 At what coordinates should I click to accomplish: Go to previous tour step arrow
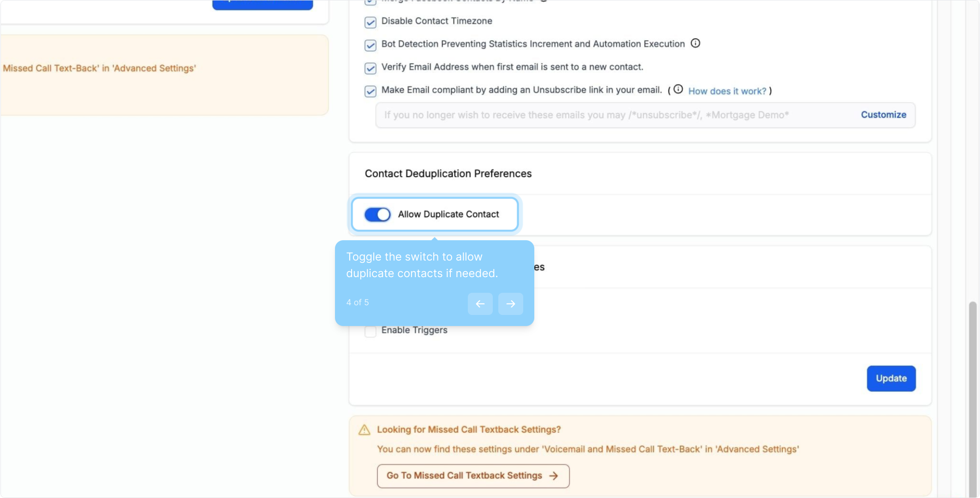coord(480,304)
